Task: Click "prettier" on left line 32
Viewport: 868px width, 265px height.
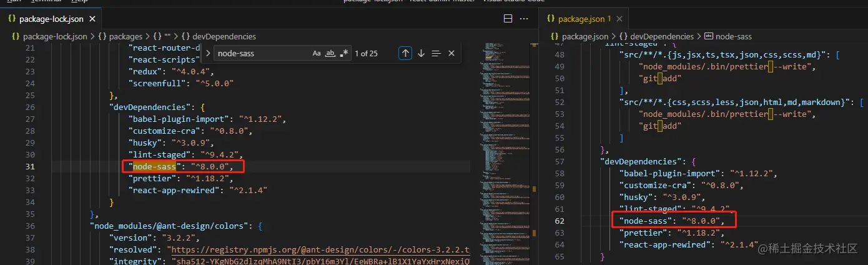Action: pos(152,178)
